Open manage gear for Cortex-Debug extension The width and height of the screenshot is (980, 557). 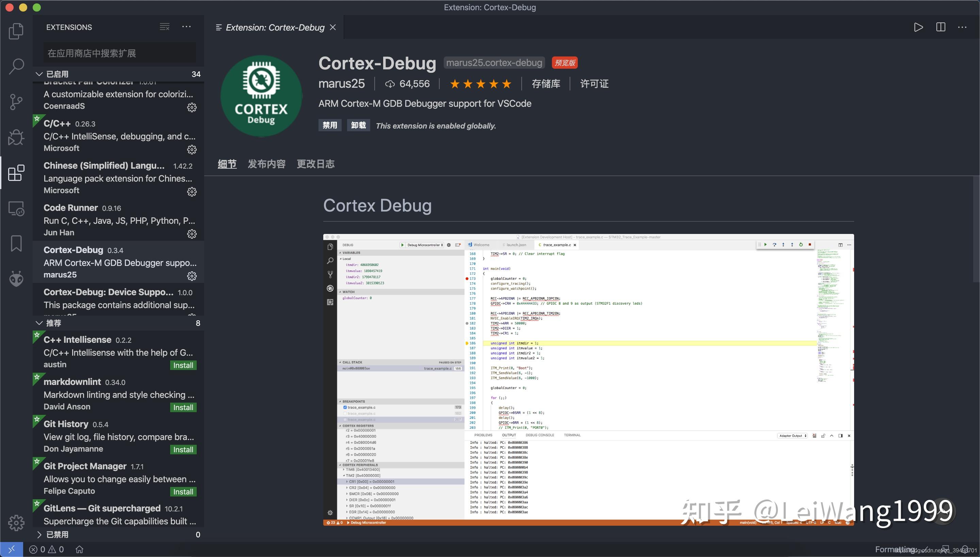192,276
